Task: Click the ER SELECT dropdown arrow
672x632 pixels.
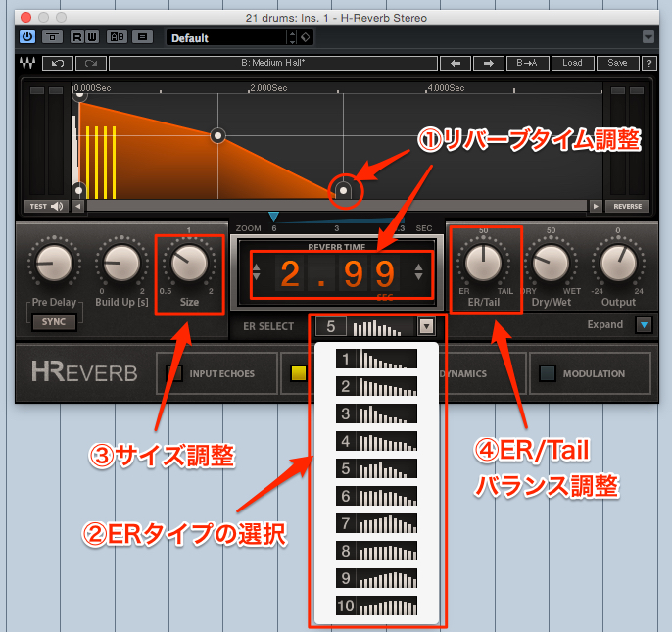Action: point(426,326)
